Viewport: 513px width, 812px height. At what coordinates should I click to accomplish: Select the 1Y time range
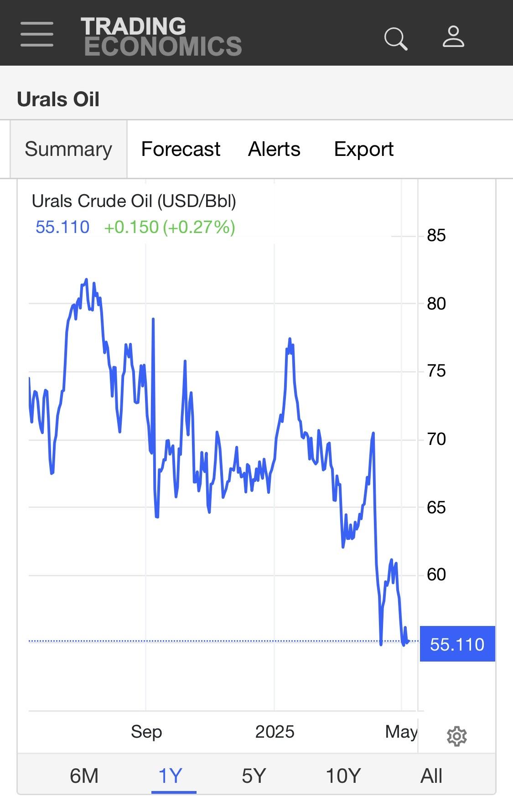pyautogui.click(x=170, y=776)
